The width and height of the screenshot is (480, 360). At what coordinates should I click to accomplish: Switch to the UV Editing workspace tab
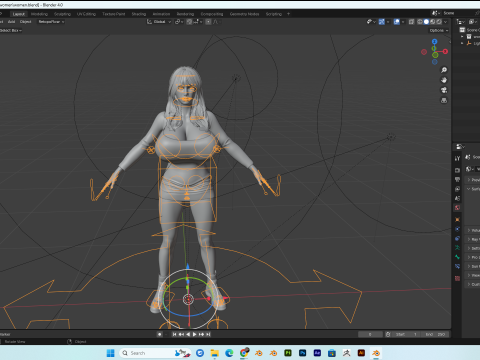pyautogui.click(x=86, y=14)
